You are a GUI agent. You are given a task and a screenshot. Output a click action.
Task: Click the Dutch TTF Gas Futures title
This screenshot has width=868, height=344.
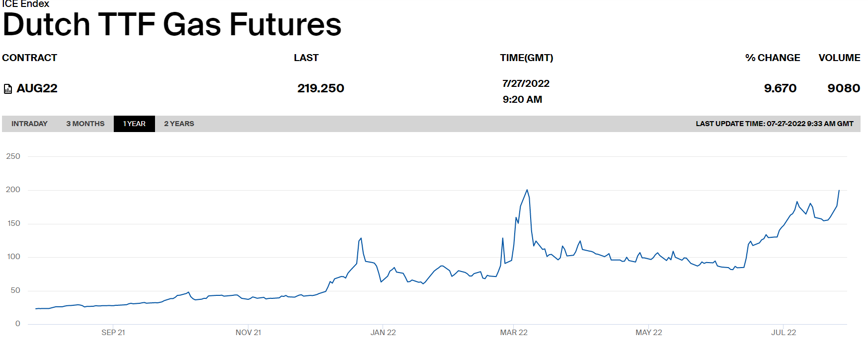tap(172, 24)
